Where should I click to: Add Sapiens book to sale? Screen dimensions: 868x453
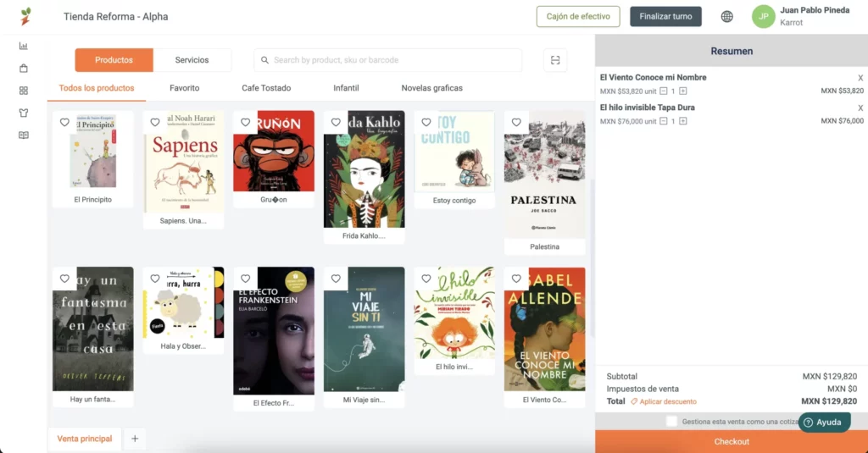coord(183,170)
